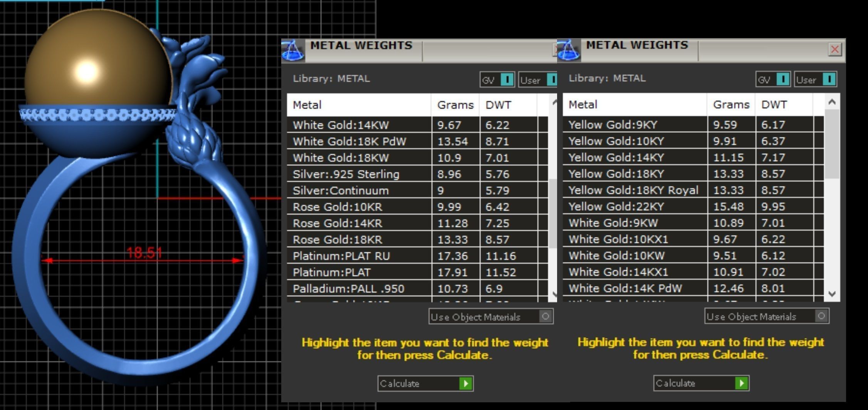Viewport: 868px width, 410px height.
Task: Click the 11.16 DWT value for Platinum:PLAT RU
Action: point(500,256)
